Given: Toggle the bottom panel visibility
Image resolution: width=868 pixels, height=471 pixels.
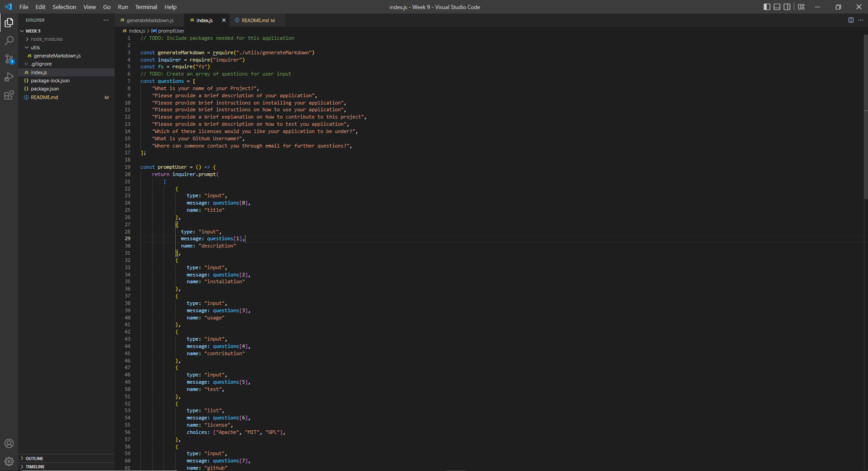Looking at the screenshot, I should tap(777, 7).
